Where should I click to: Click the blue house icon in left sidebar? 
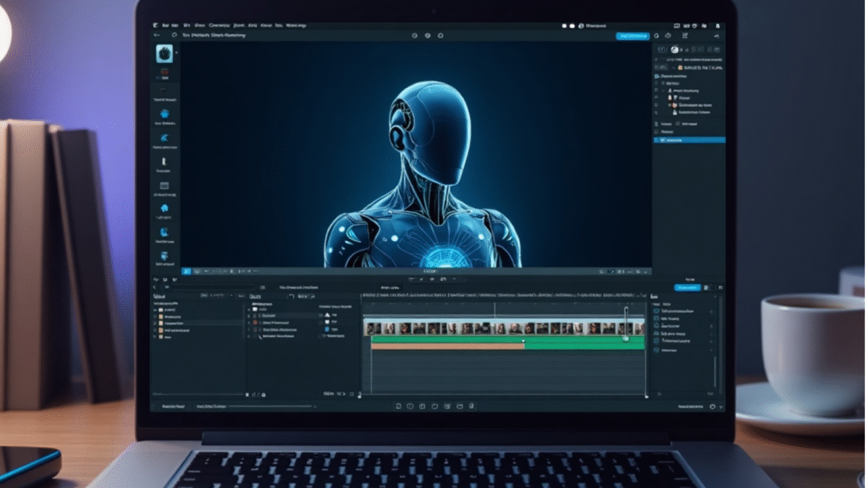[164, 208]
